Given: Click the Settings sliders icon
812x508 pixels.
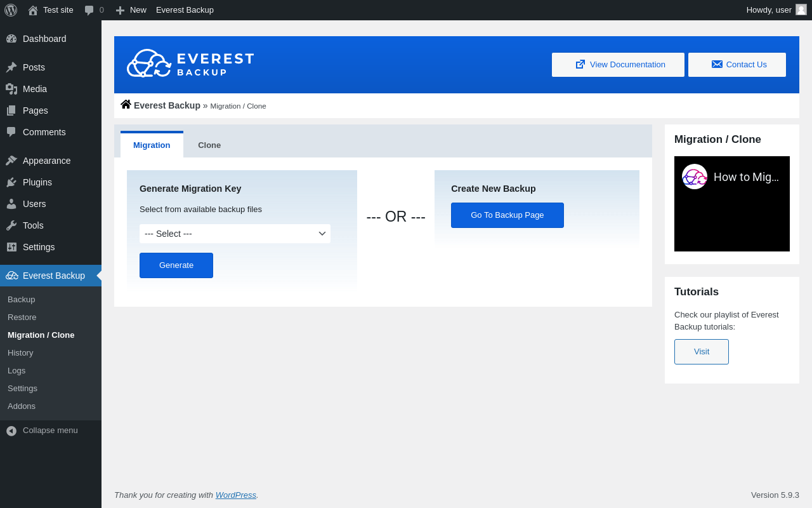Looking at the screenshot, I should pos(11,247).
